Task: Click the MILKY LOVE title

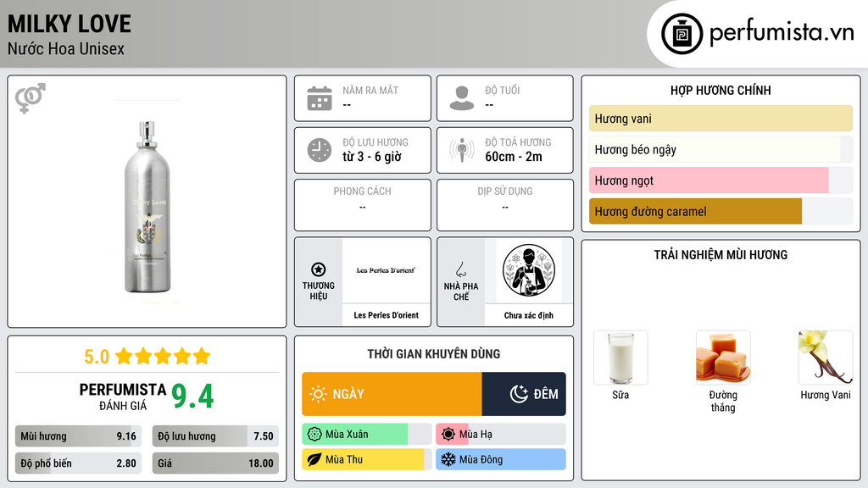Action: (x=70, y=24)
